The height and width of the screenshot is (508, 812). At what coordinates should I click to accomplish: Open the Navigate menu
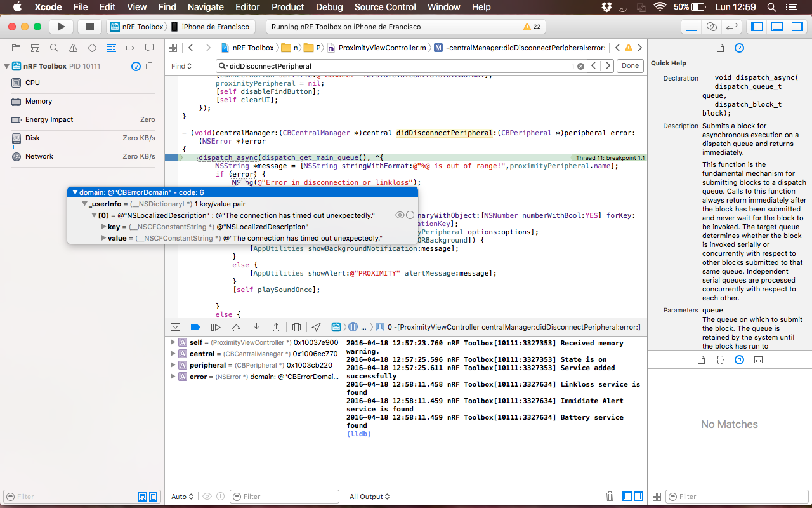coord(206,7)
